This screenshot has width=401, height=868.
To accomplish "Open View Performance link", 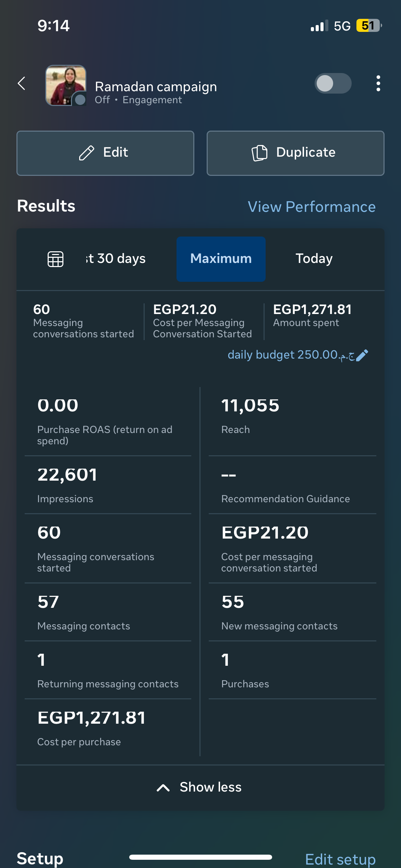I will (312, 207).
